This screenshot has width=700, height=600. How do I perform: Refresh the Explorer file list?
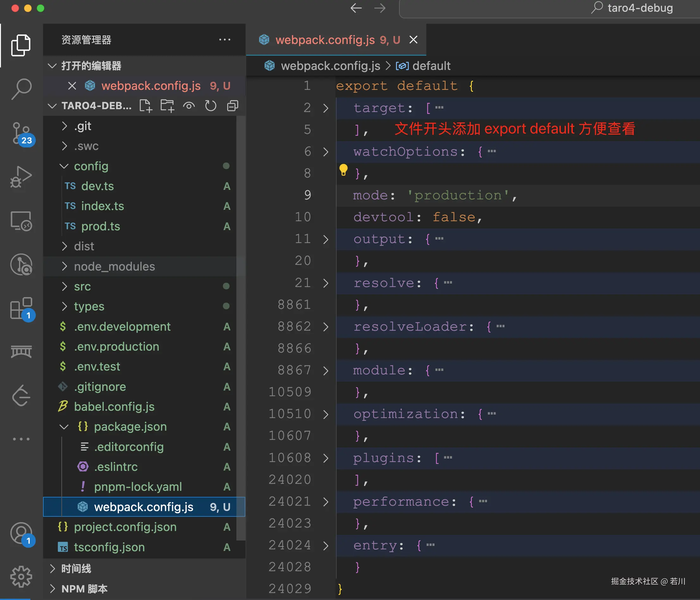(210, 106)
